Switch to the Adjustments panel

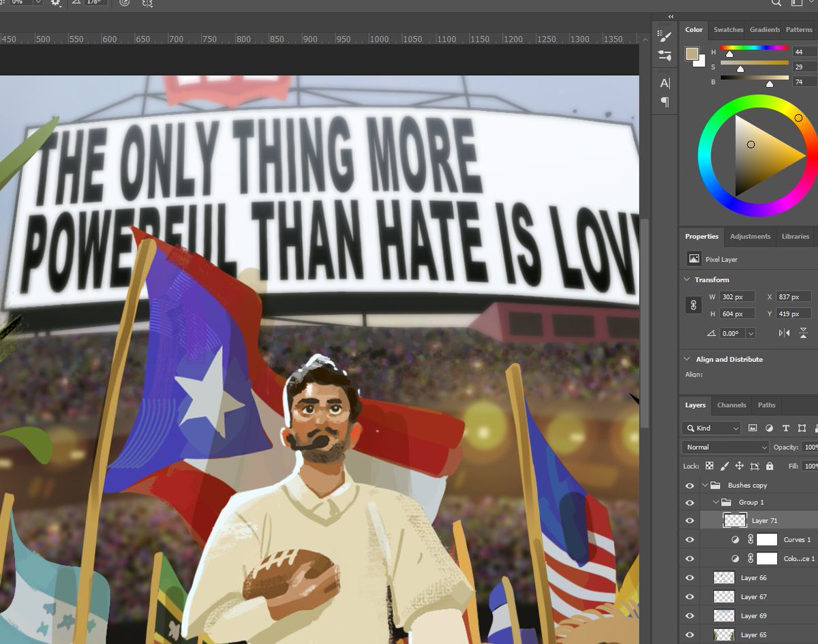click(750, 236)
